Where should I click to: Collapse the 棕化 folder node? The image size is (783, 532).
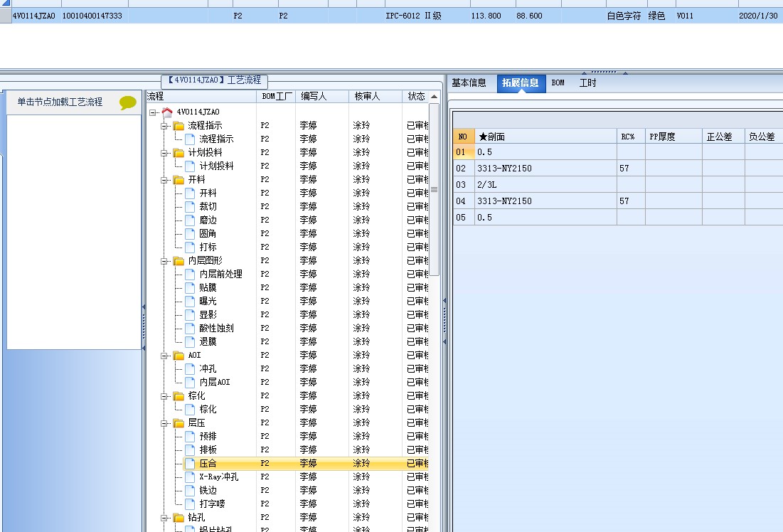tap(164, 396)
